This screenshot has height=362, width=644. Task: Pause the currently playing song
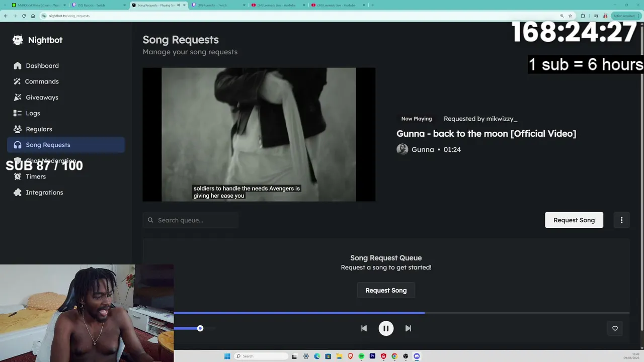(x=386, y=328)
